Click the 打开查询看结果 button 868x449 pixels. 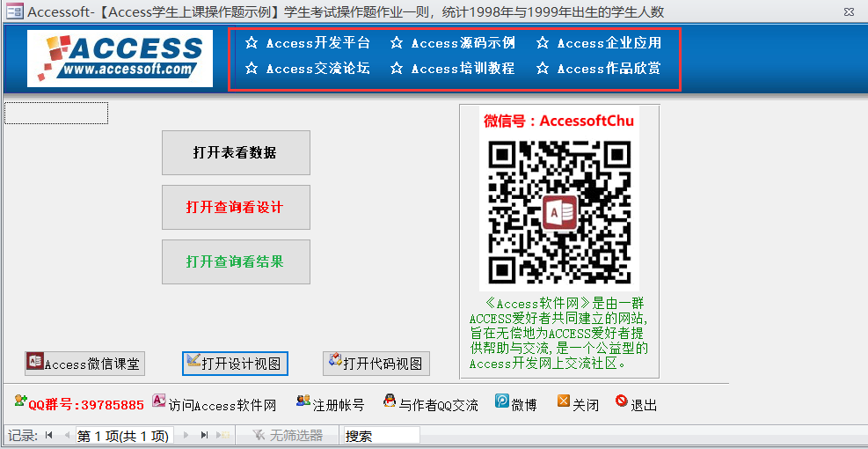click(236, 261)
